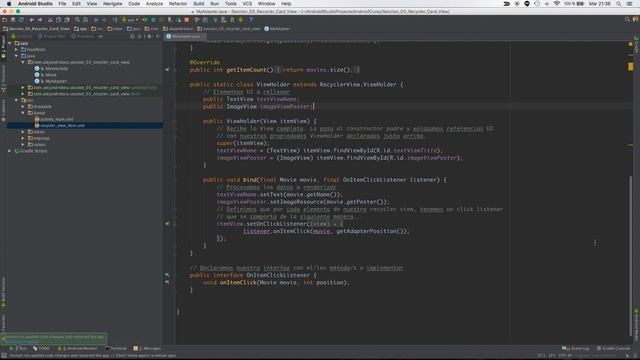
Task: Open the Build menu
Action: click(199, 4)
